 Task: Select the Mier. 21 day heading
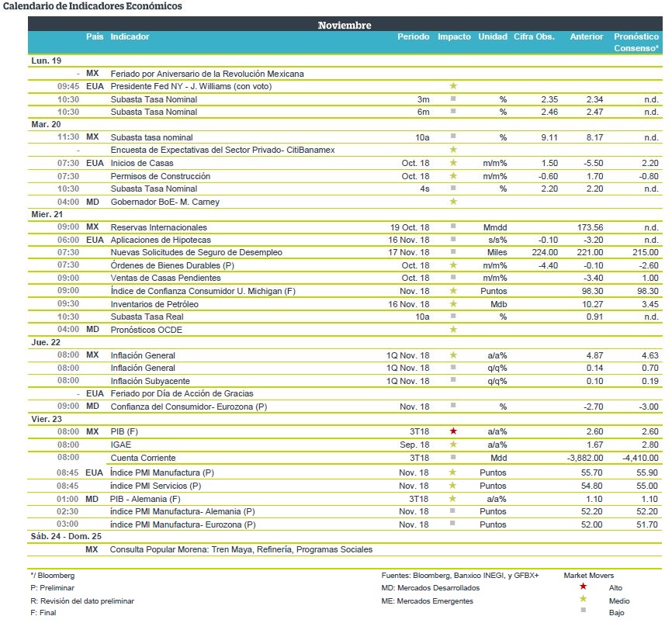coord(47,214)
